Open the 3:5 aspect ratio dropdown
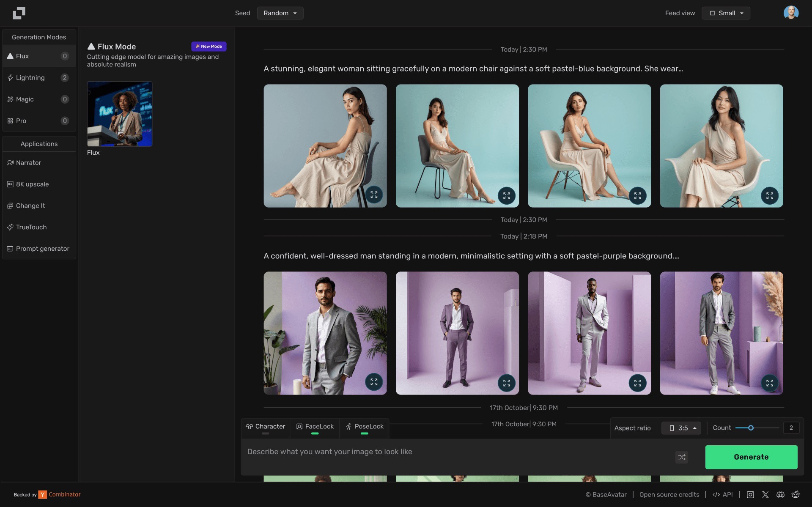Screen dimensions: 812x507 click(681, 428)
